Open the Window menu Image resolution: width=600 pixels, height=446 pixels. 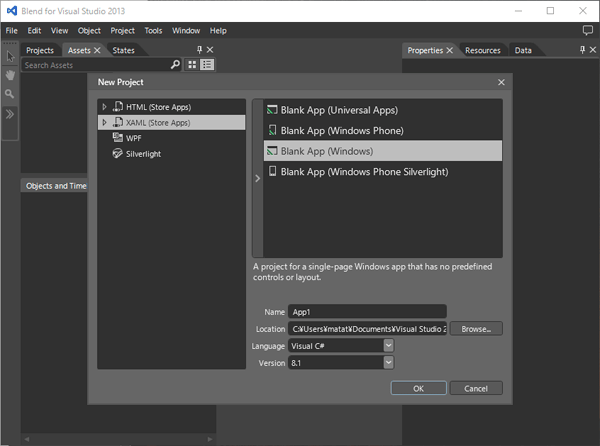pyautogui.click(x=186, y=31)
